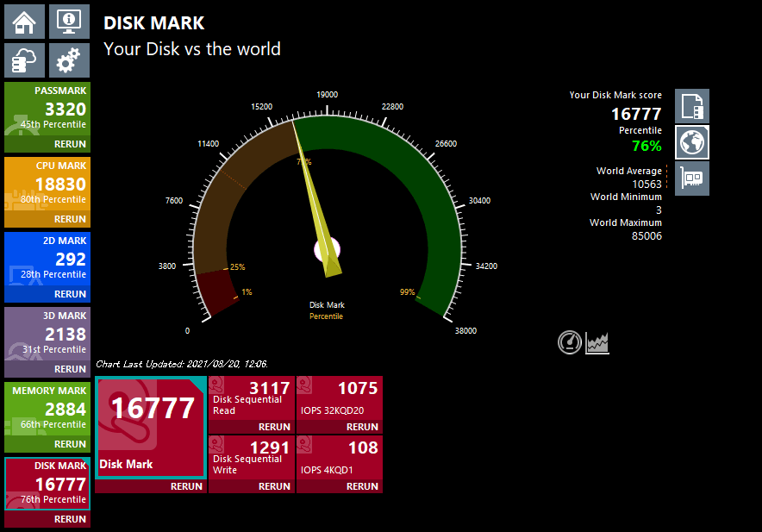The width and height of the screenshot is (762, 532).
Task: Select the DISK MARK 16777 sidebar tile
Action: coord(47,484)
